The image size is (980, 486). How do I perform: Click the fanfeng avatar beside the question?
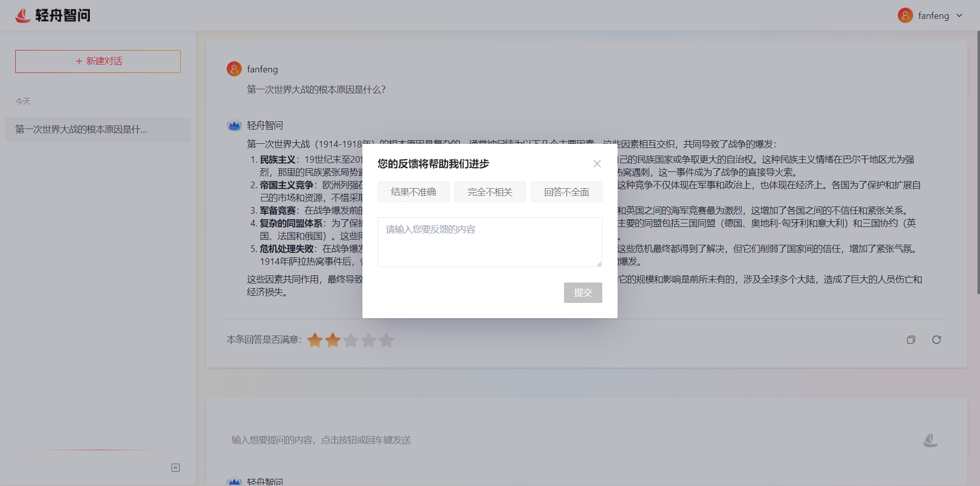(234, 69)
